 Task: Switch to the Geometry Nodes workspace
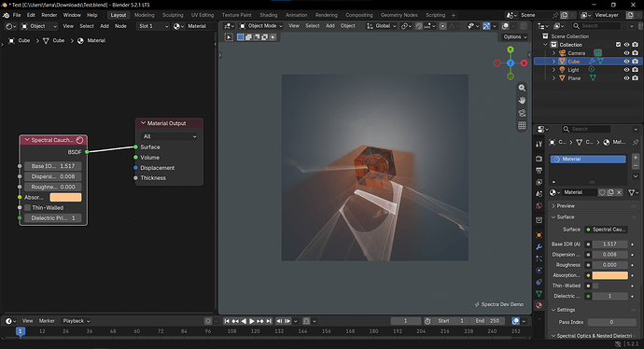pos(399,15)
